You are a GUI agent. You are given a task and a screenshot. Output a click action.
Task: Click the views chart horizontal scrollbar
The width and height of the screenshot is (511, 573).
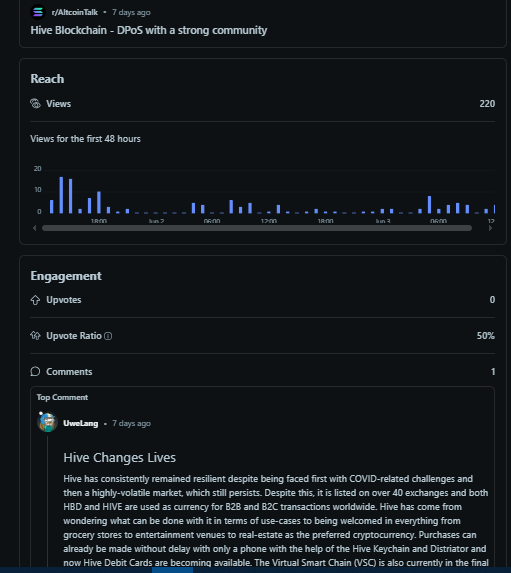coord(257,228)
